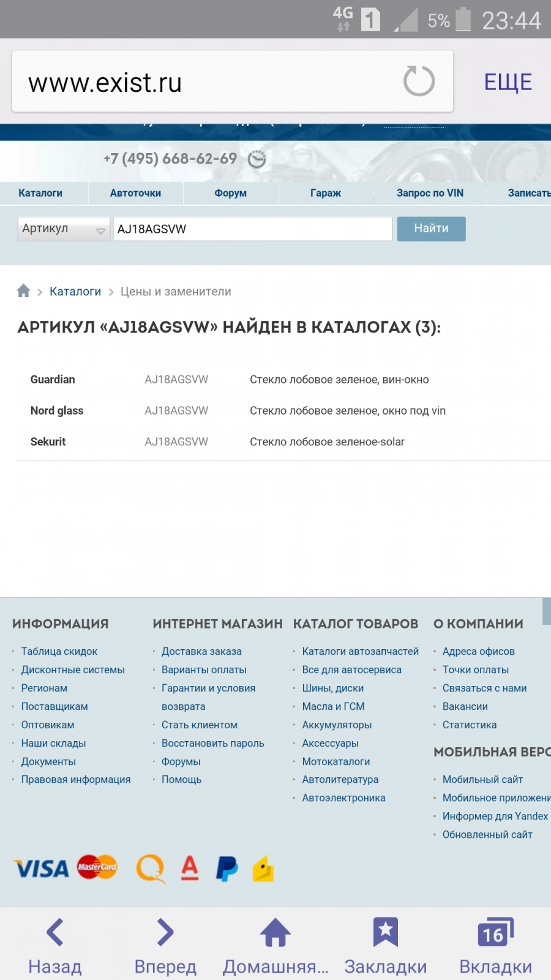The image size is (551, 980).
Task: Open the ЕЩЕ browser menu
Action: (508, 81)
